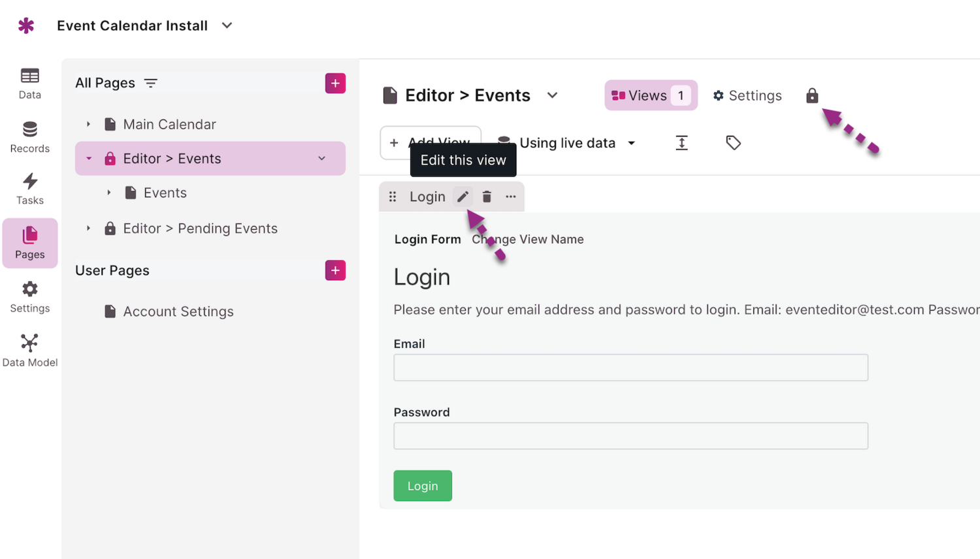The width and height of the screenshot is (980, 559).
Task: Go to Tasks in left sidebar
Action: click(30, 189)
